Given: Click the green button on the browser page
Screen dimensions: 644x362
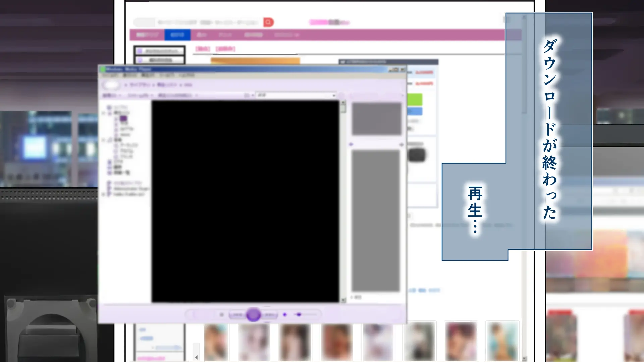Looking at the screenshot, I should pos(415,100).
